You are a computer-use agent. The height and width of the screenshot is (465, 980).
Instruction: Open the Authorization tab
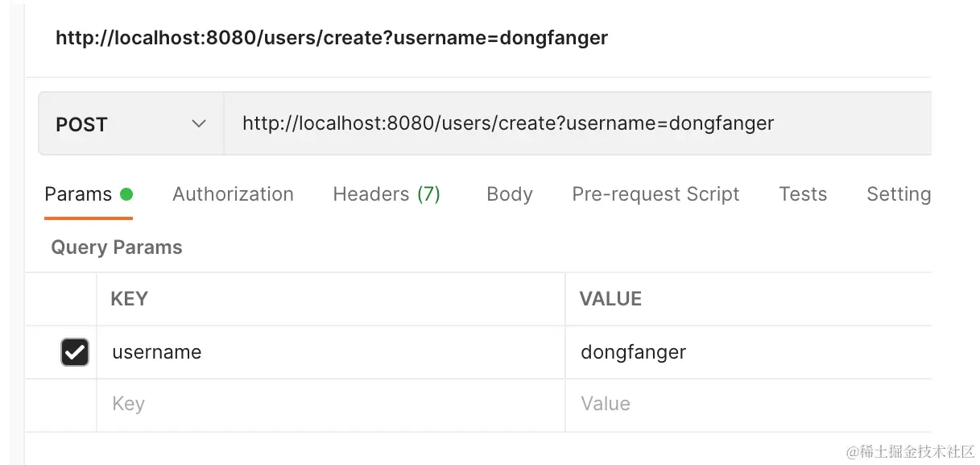point(233,194)
